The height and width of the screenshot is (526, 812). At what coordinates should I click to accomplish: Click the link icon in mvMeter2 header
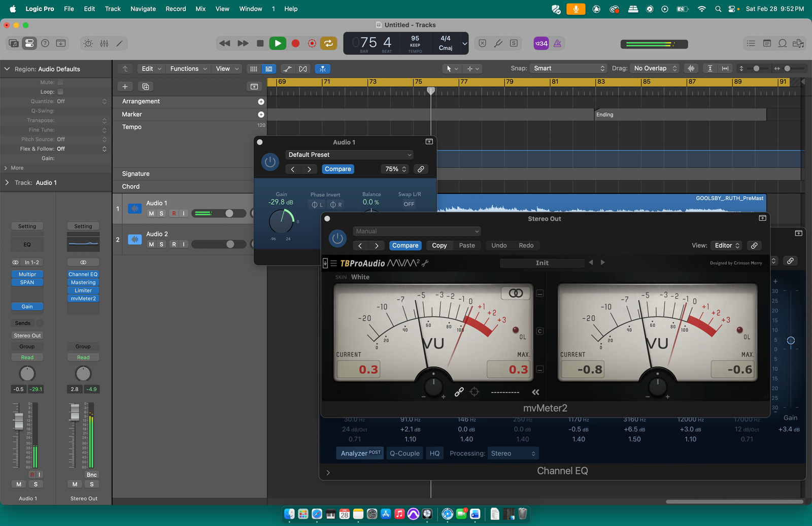(x=754, y=246)
